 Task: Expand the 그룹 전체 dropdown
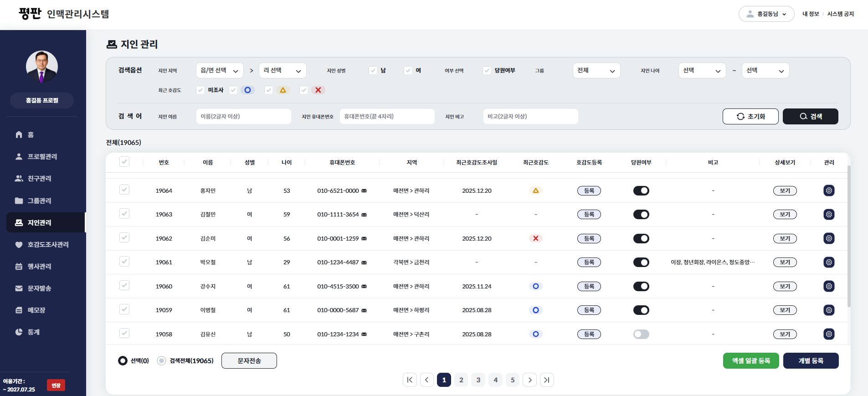(596, 71)
